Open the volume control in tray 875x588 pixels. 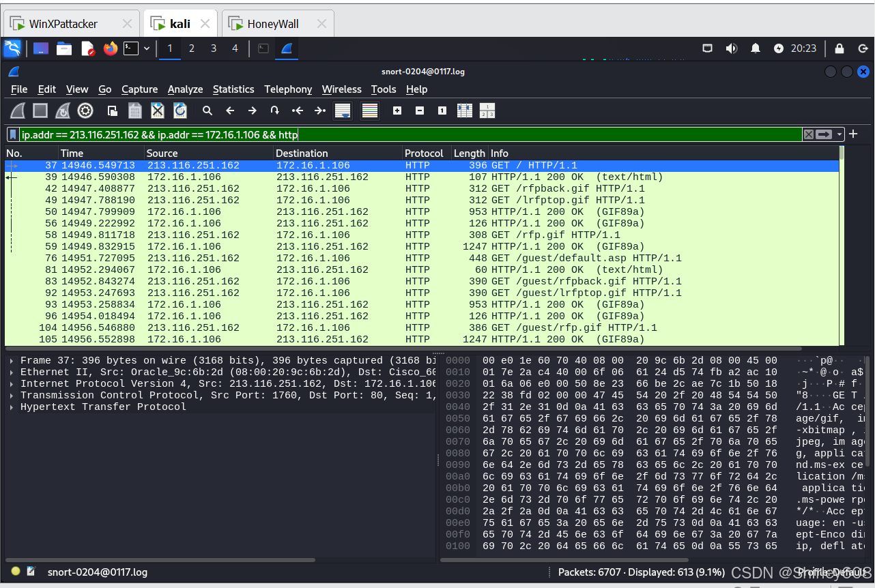point(732,48)
